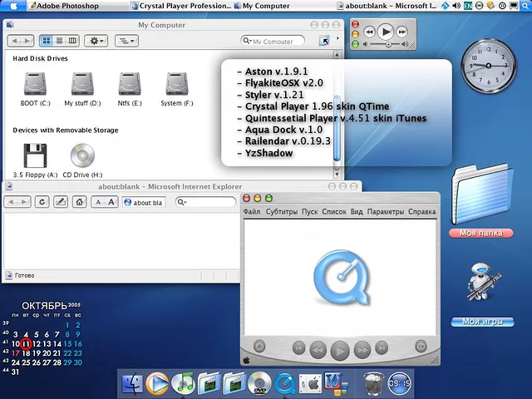Switch to My Computer task in top bar
Screen dimensions: 532x399
pyautogui.click(x=262, y=6)
